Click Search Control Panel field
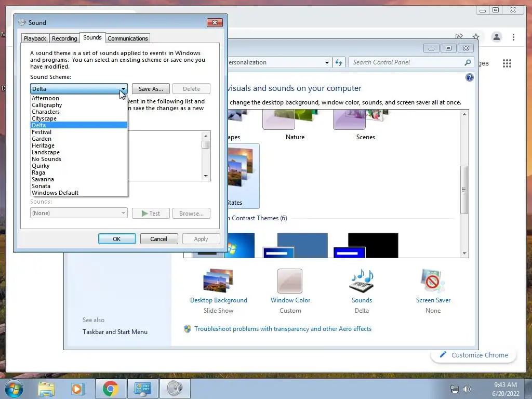The width and height of the screenshot is (532, 399). click(x=406, y=62)
